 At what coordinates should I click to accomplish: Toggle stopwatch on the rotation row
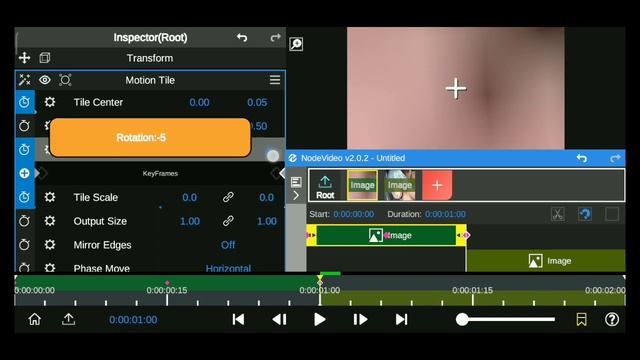24,149
